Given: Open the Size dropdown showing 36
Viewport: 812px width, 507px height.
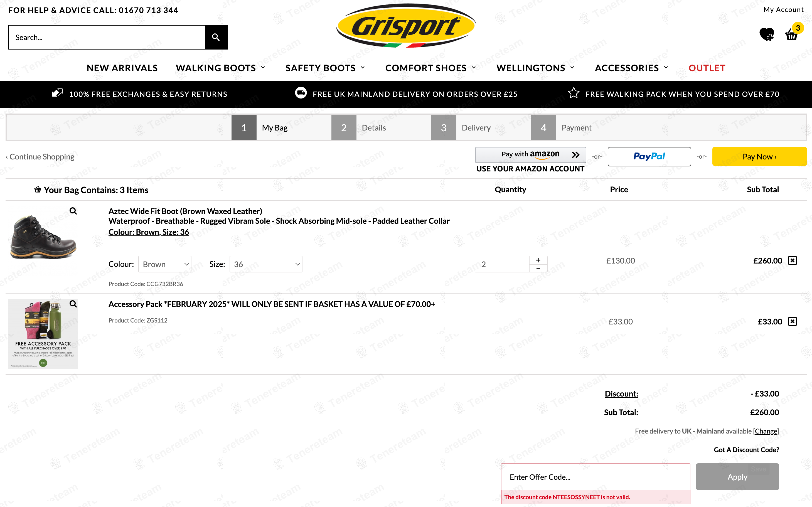Looking at the screenshot, I should click(265, 264).
